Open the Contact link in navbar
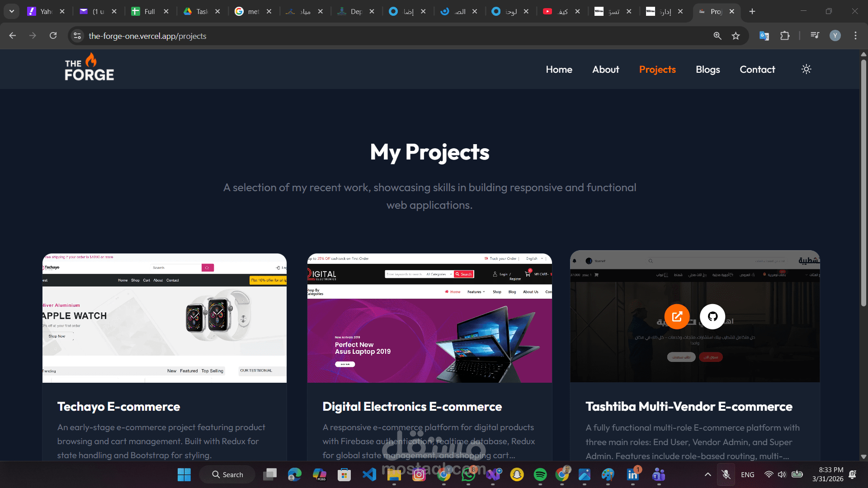The image size is (868, 488). pos(757,70)
